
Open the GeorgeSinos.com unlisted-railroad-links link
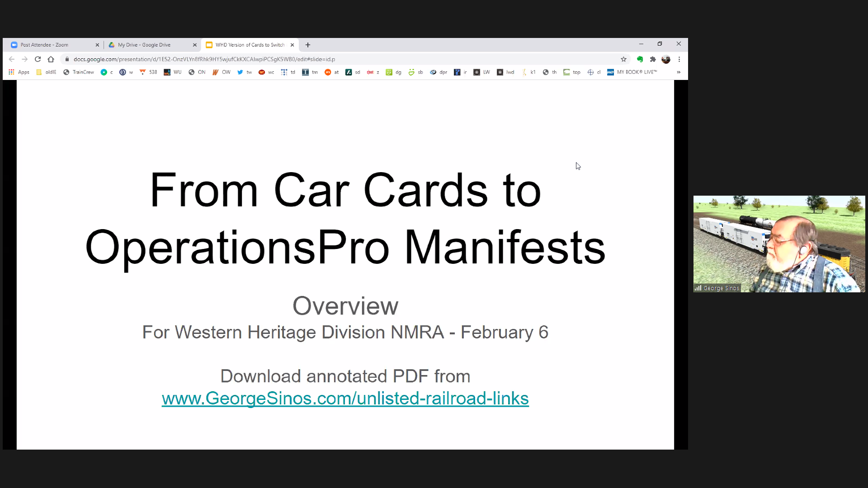(345, 399)
